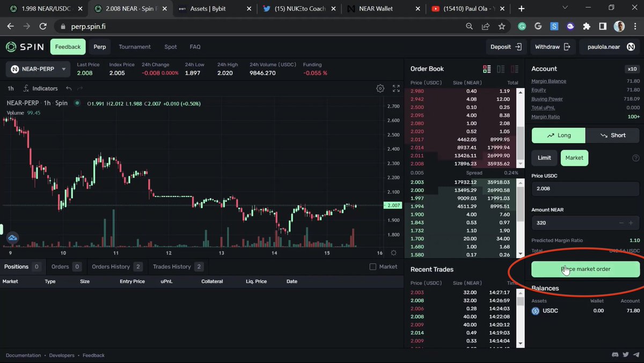Image resolution: width=644 pixels, height=363 pixels.
Task: Open the x10 leverage selector
Action: pos(632,69)
